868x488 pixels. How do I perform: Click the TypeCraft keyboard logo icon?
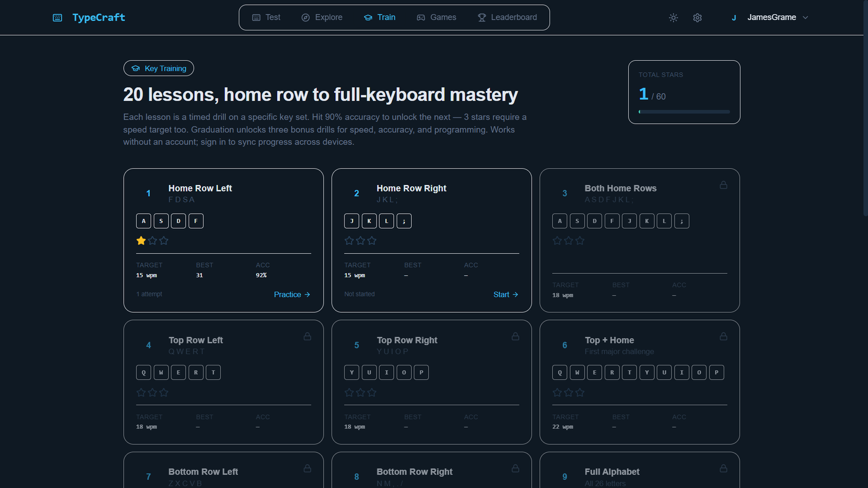(x=58, y=18)
